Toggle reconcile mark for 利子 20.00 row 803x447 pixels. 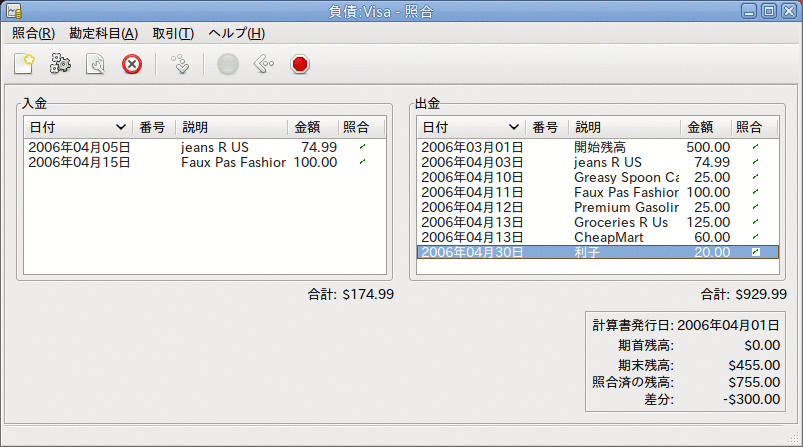pos(755,252)
